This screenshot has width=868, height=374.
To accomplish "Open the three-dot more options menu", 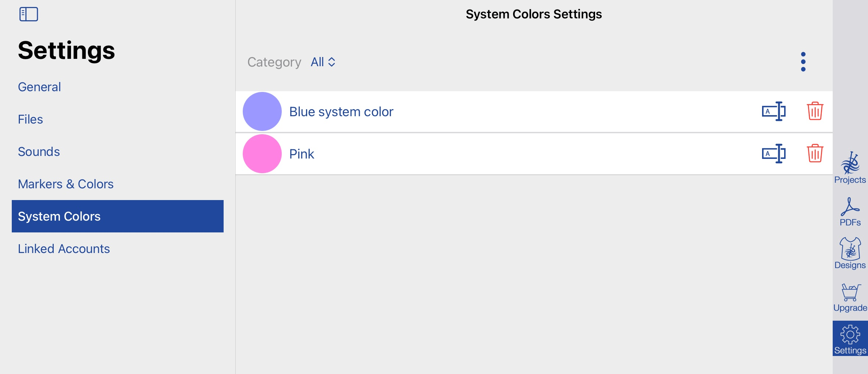I will 803,62.
